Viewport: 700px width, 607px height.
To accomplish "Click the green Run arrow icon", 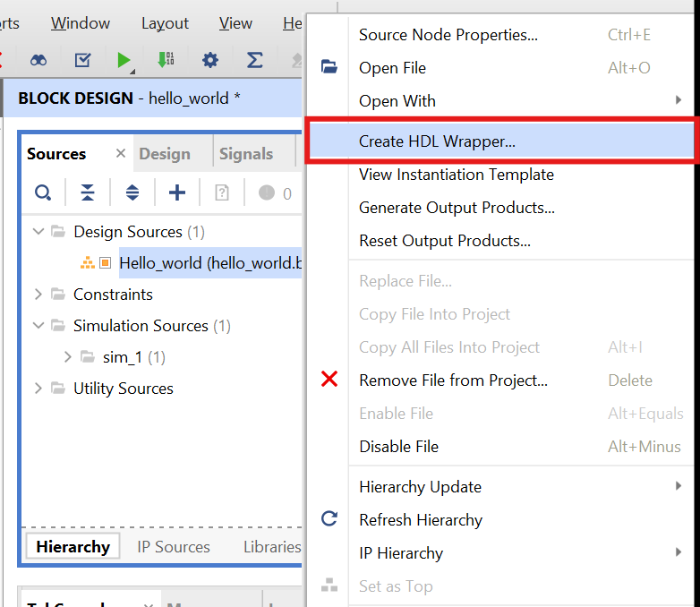I will pos(124,60).
